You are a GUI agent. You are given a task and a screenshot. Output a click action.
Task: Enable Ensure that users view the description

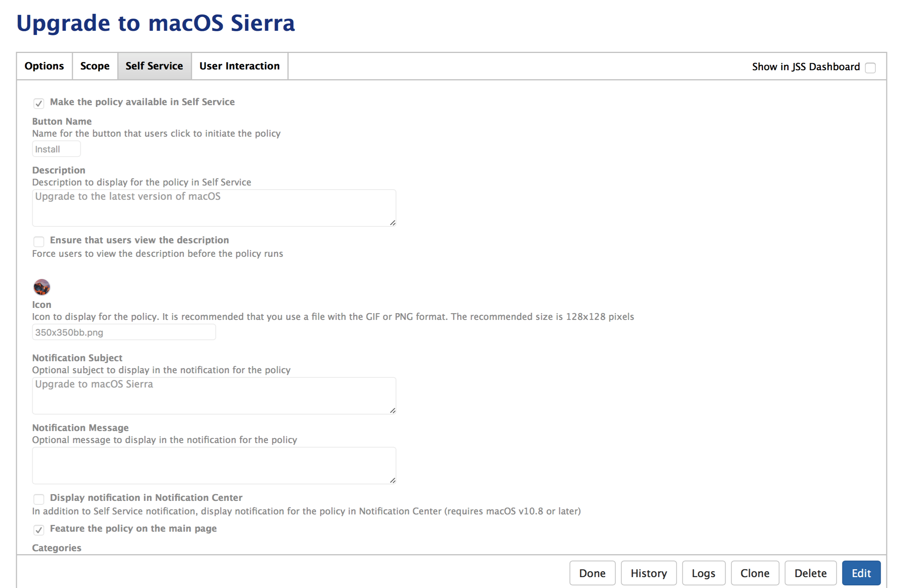(x=38, y=241)
